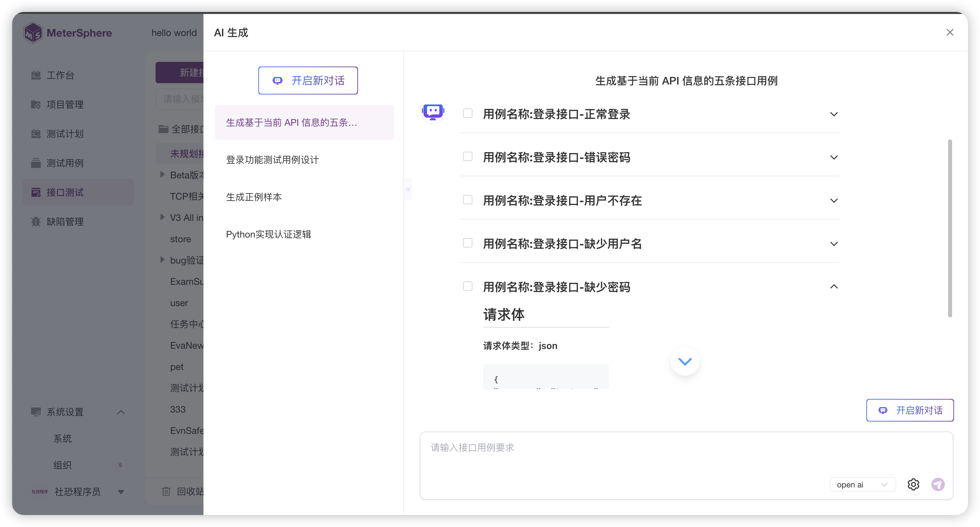
Task: Expand the 登录接口-用户不存在 case chevron
Action: 833,201
